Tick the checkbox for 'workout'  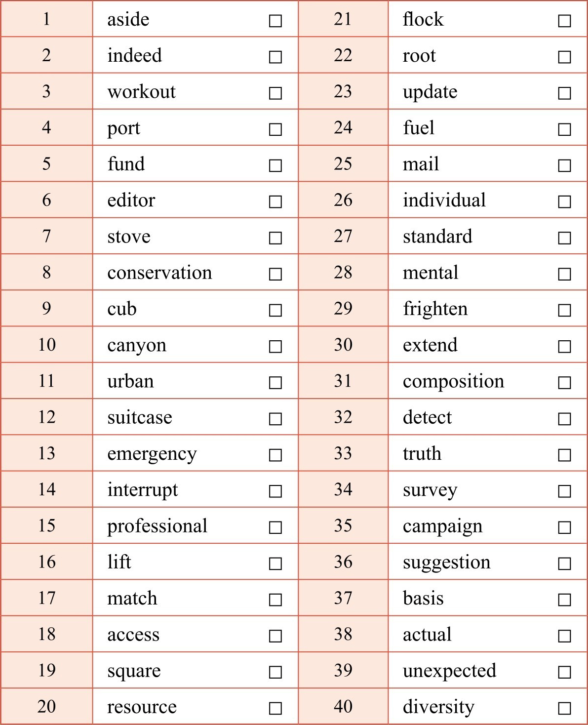click(275, 93)
